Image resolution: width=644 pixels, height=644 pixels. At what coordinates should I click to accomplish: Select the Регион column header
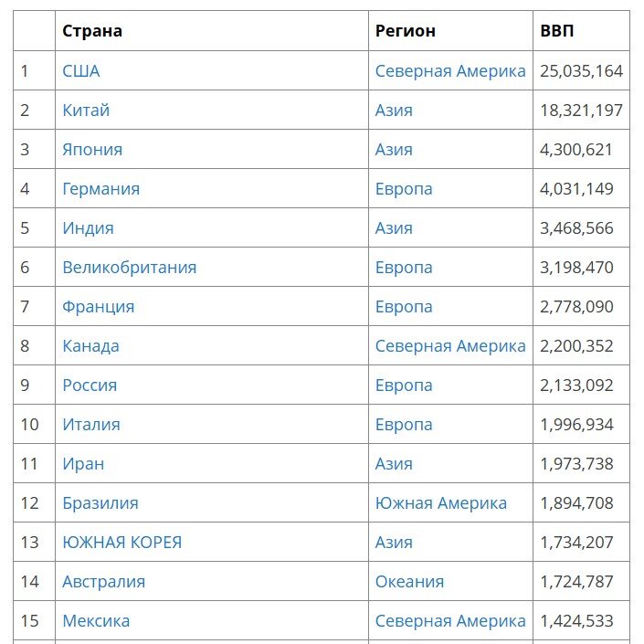point(406,31)
